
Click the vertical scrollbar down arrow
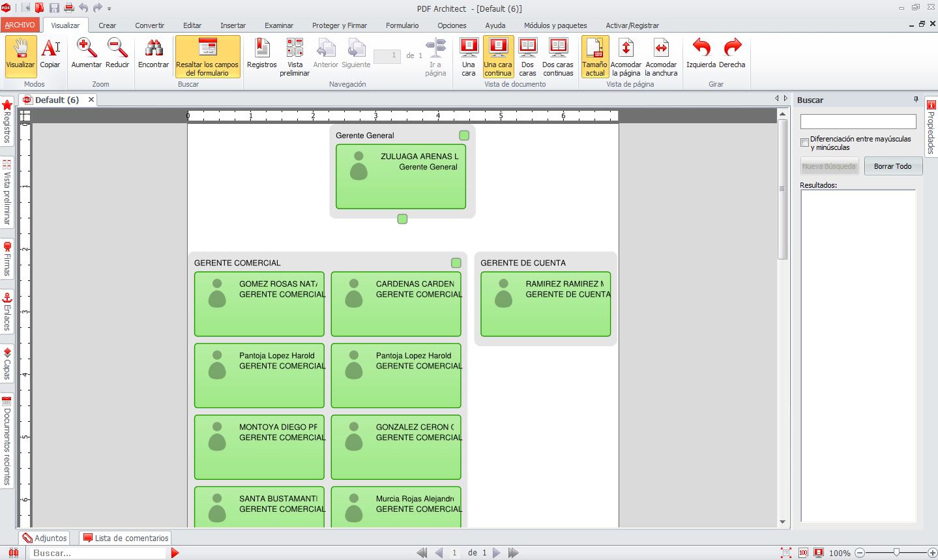click(x=782, y=522)
